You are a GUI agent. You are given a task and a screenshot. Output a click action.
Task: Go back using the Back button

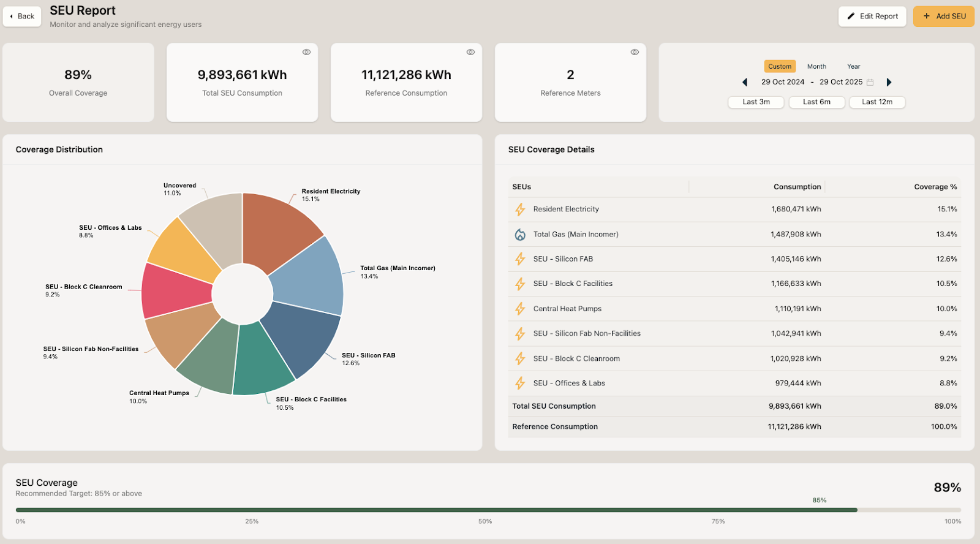pos(22,17)
